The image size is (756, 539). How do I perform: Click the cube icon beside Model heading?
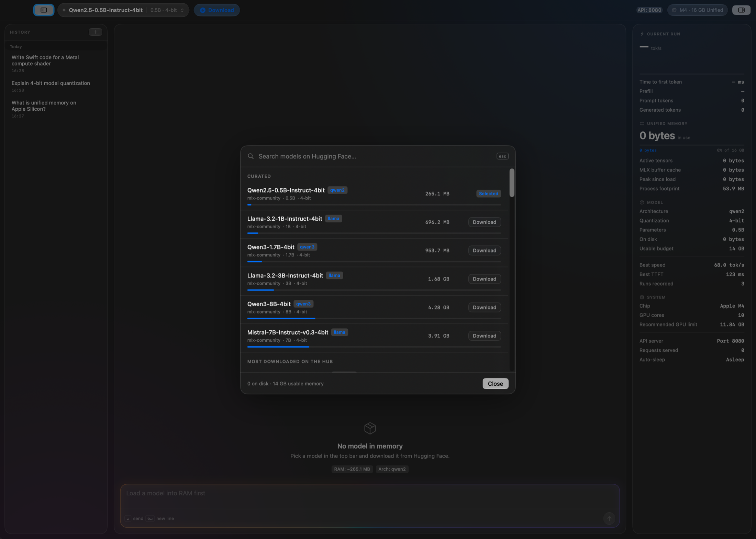(x=642, y=202)
